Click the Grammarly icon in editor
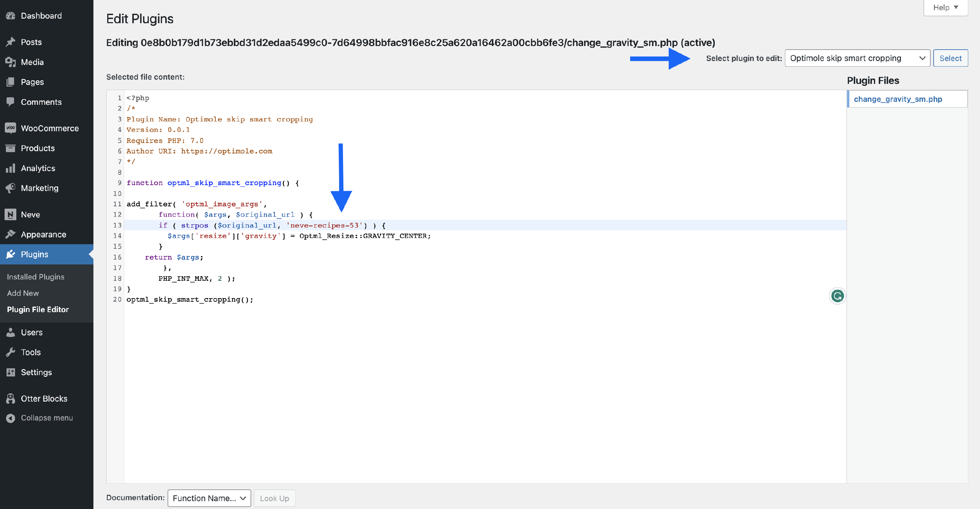 (x=837, y=296)
